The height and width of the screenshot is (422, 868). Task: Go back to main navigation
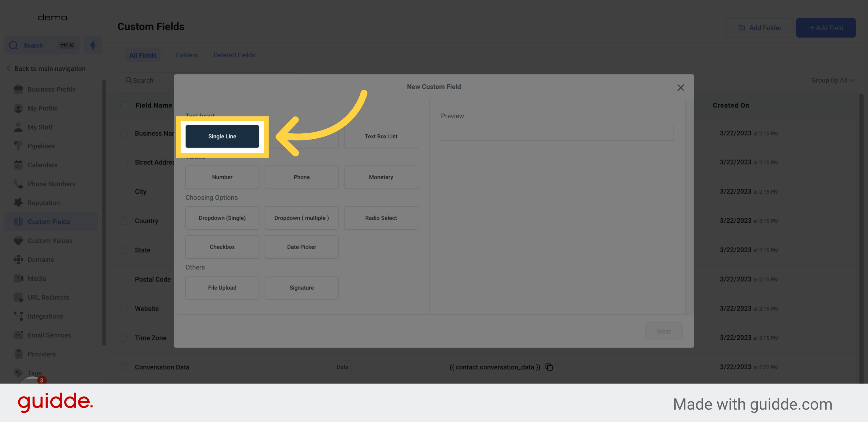(x=46, y=68)
